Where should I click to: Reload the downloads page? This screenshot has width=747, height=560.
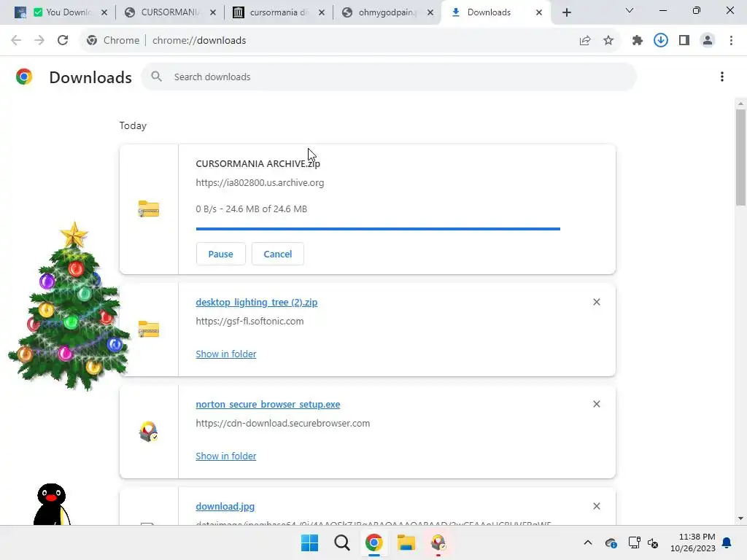click(63, 41)
